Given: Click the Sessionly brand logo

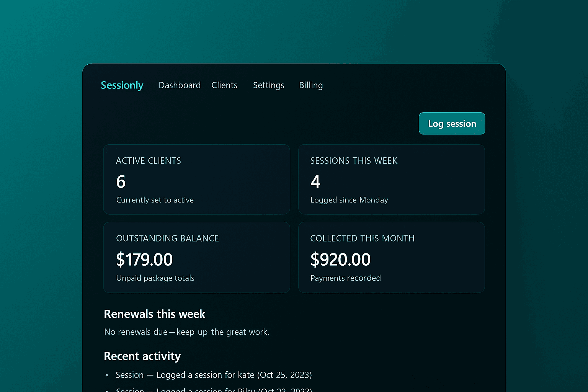Looking at the screenshot, I should (x=122, y=85).
